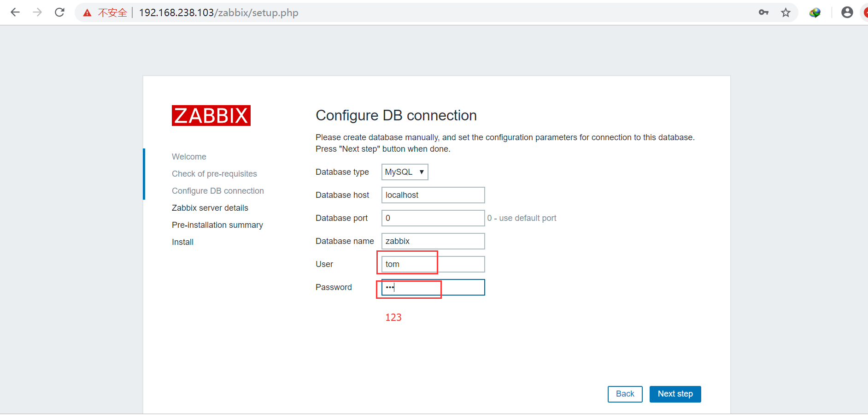Viewport: 868px width, 415px height.
Task: Click the 'Configure DB connection' page heading
Action: pos(396,115)
